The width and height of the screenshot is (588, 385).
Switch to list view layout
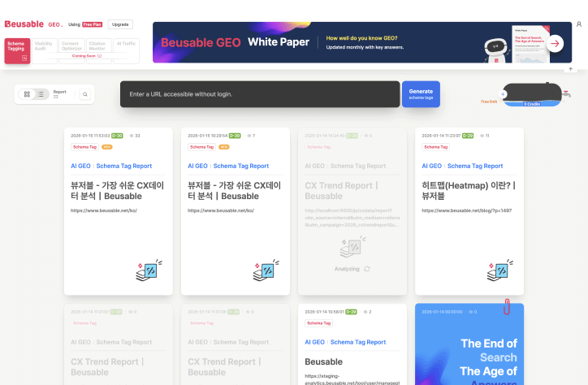[x=41, y=94]
